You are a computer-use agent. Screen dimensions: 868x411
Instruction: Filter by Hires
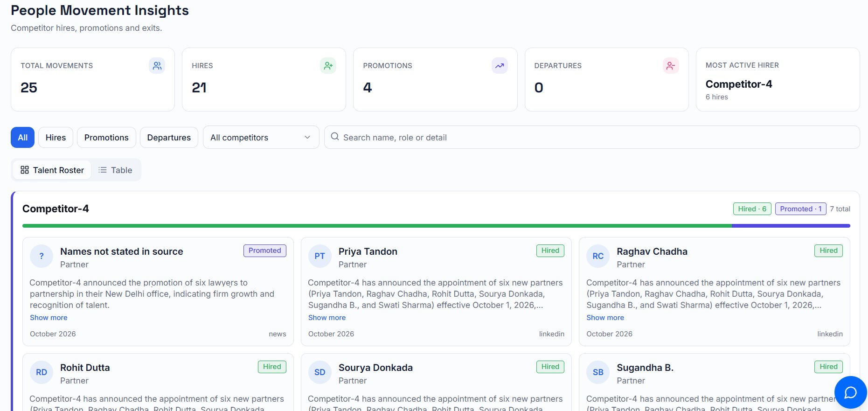click(x=56, y=138)
